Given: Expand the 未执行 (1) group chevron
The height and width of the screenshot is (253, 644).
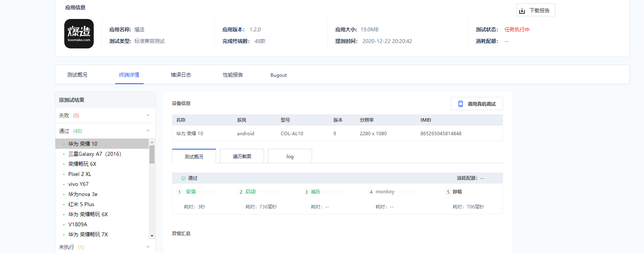Looking at the screenshot, I should [x=148, y=247].
